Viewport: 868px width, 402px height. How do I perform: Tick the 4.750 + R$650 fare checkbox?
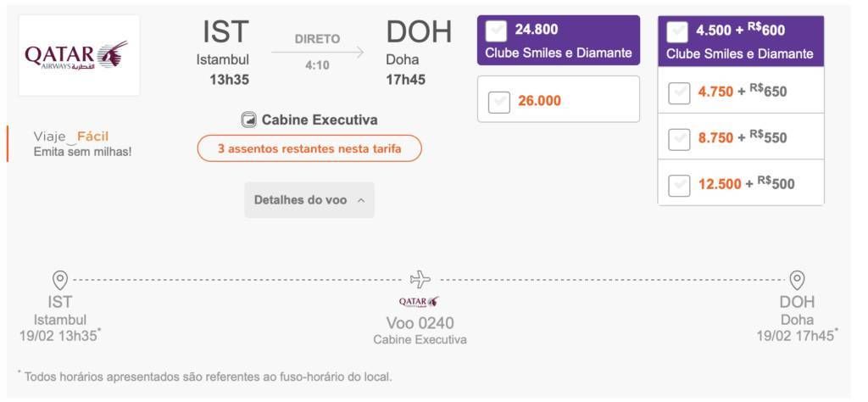(x=679, y=93)
